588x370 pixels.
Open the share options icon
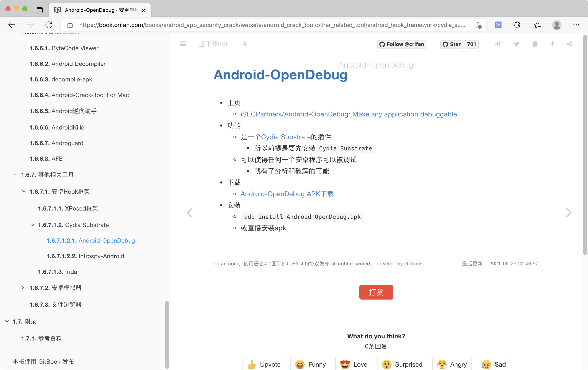point(569,44)
